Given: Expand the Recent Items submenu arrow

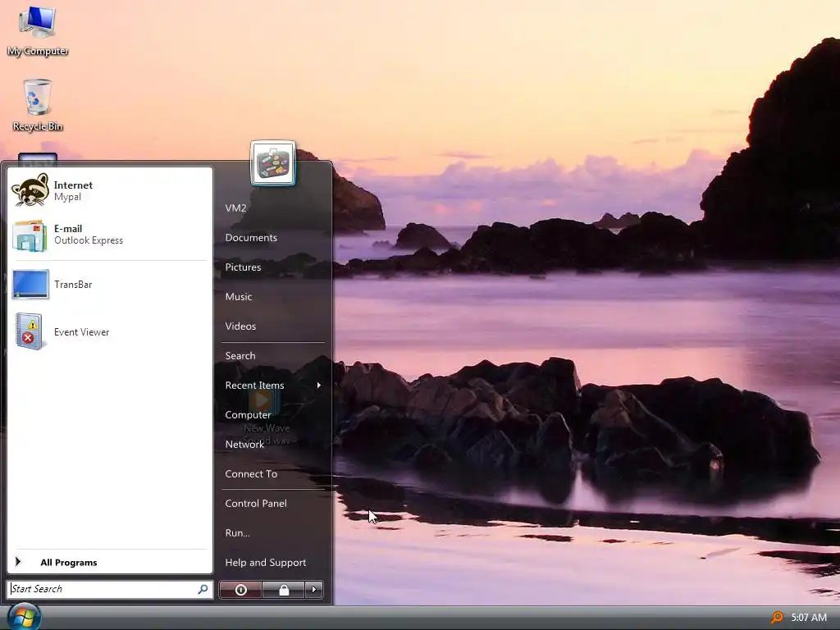Looking at the screenshot, I should (319, 386).
